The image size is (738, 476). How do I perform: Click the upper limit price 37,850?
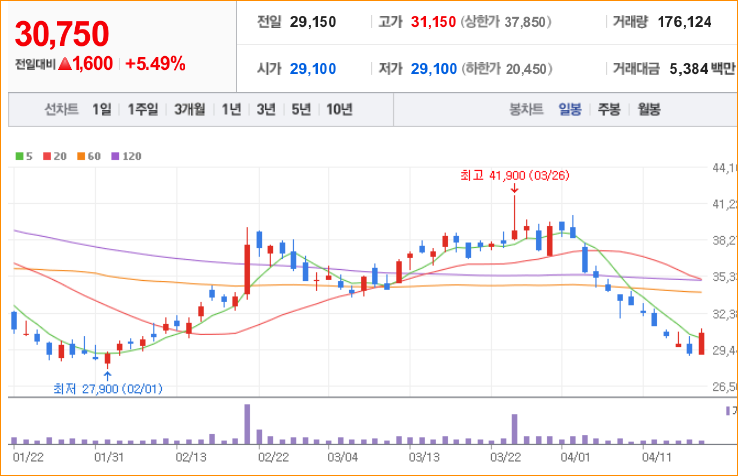pyautogui.click(x=525, y=22)
